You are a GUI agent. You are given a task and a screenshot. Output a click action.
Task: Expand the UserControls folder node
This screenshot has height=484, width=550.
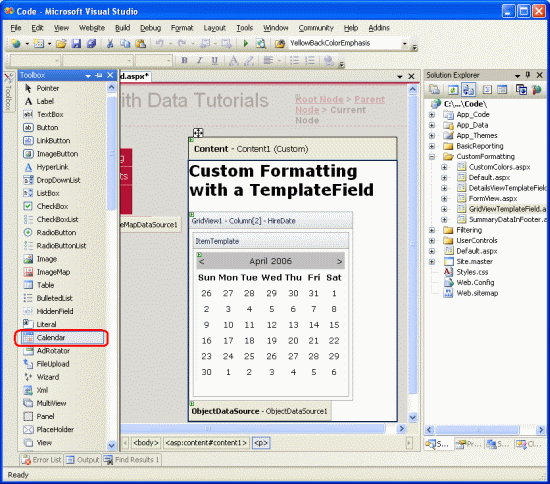point(432,241)
